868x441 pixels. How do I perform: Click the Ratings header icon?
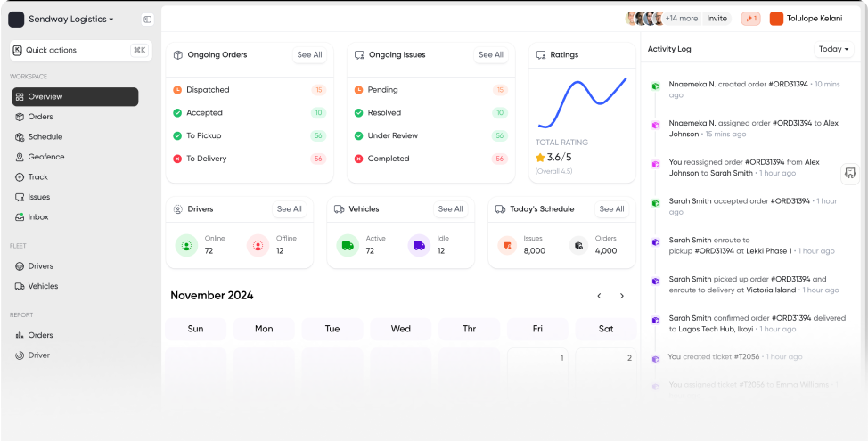[541, 55]
